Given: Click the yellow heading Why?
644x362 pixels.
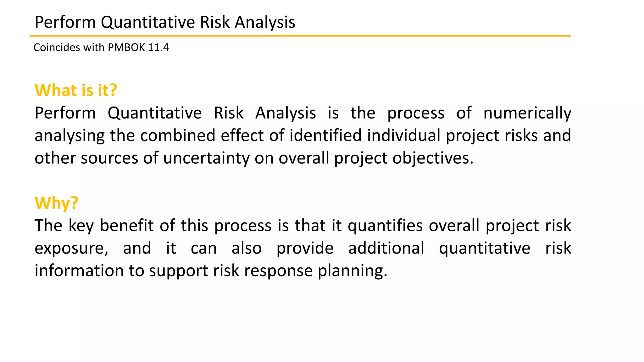Looking at the screenshot, I should click(57, 203).
